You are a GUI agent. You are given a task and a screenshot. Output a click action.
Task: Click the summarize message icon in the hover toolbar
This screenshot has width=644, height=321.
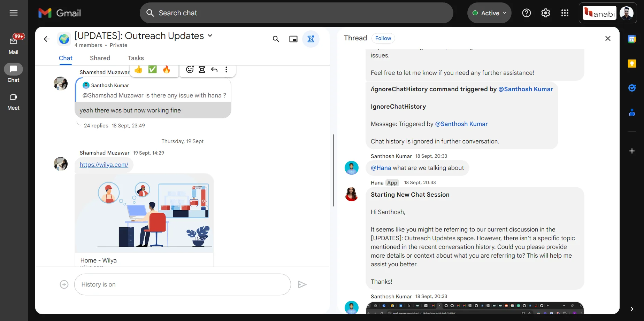point(202,70)
